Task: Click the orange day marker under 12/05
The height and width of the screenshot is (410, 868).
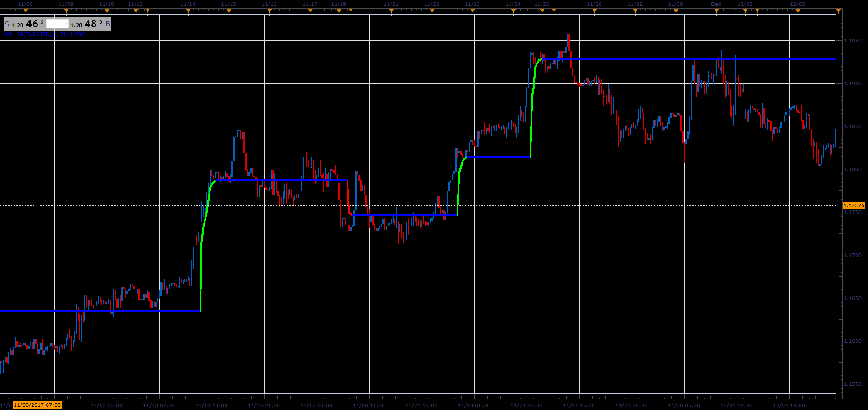Action: pos(798,11)
